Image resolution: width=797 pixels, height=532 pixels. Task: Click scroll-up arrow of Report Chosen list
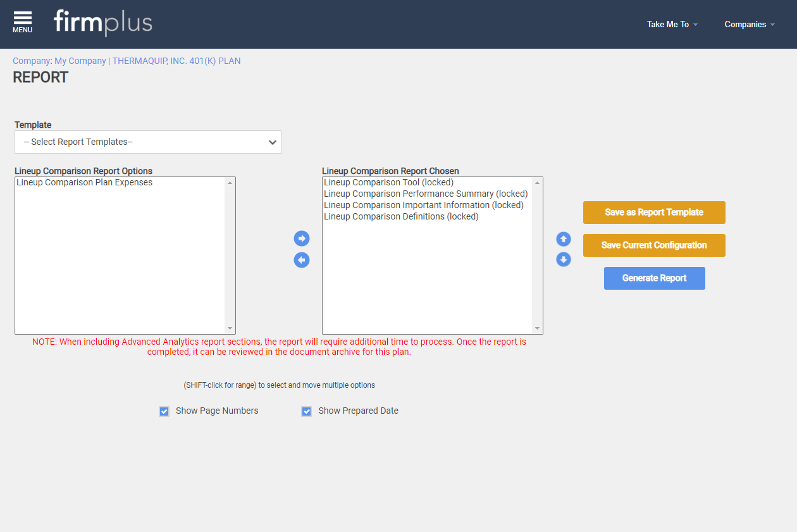tap(538, 183)
